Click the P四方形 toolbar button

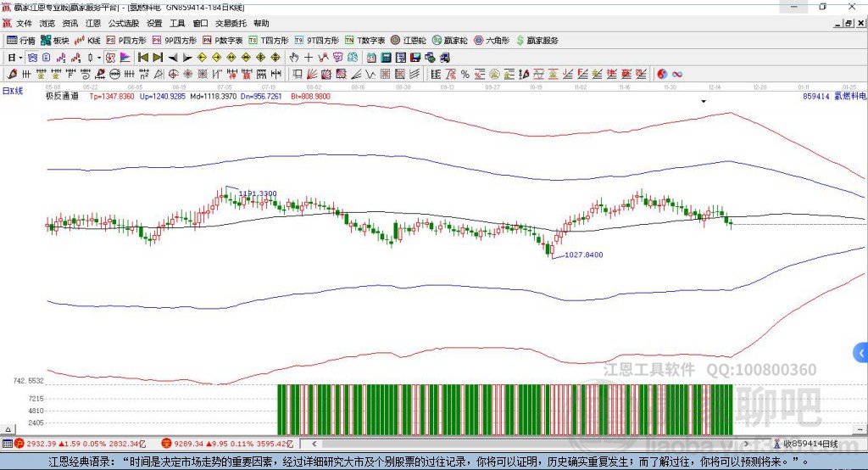tap(125, 40)
